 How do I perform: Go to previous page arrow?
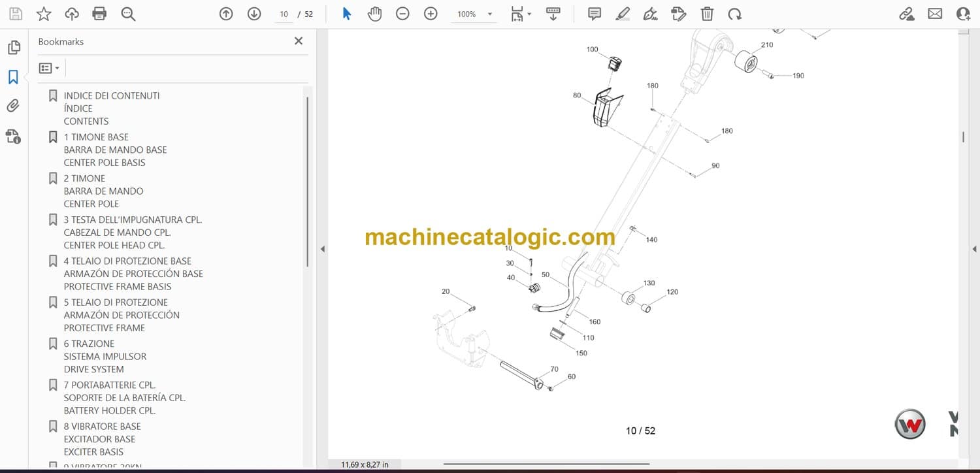(226, 14)
